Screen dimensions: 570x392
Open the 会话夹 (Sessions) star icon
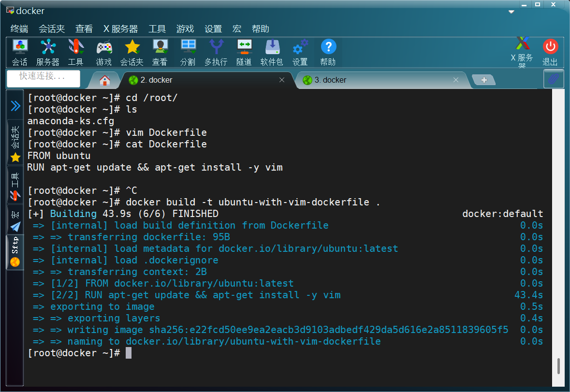click(132, 52)
